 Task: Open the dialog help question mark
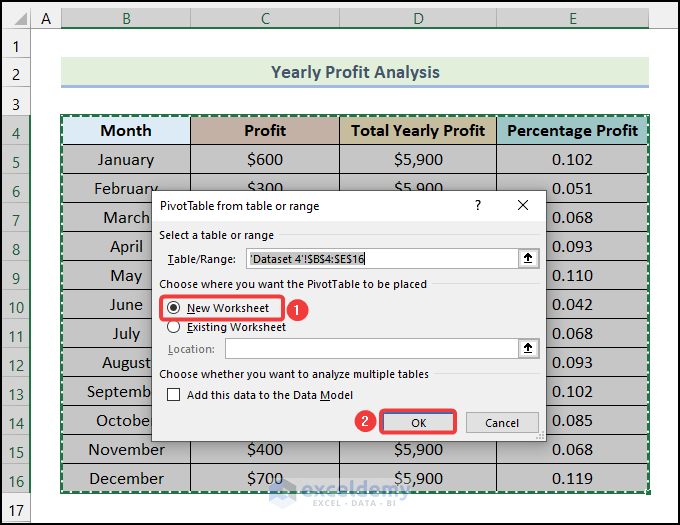tap(478, 205)
